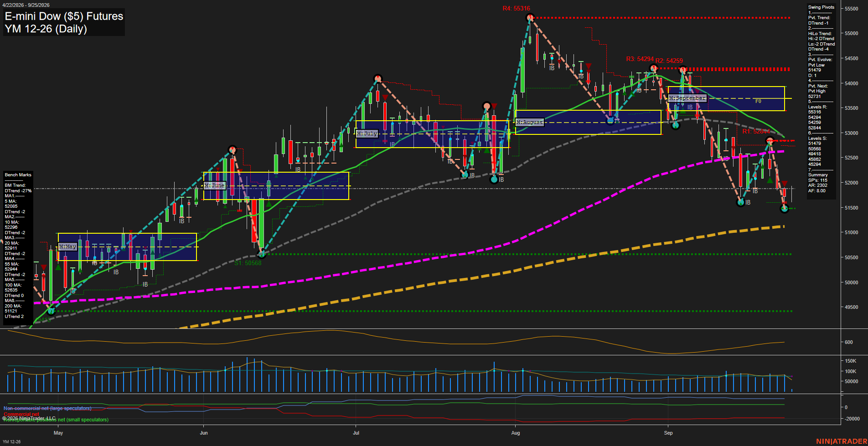868x446 pixels.
Task: Click the Sep label on the time axis
Action: (668, 433)
